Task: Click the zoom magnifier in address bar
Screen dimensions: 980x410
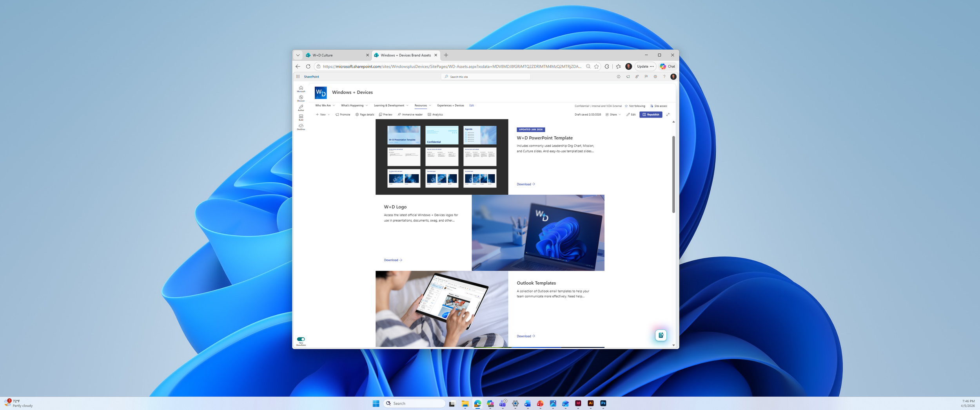Action: pyautogui.click(x=588, y=67)
